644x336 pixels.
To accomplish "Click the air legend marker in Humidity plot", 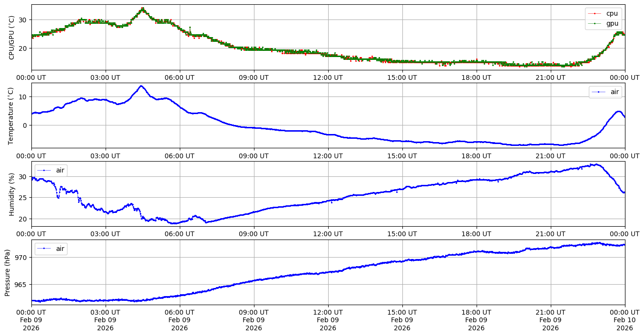I will tap(44, 170).
